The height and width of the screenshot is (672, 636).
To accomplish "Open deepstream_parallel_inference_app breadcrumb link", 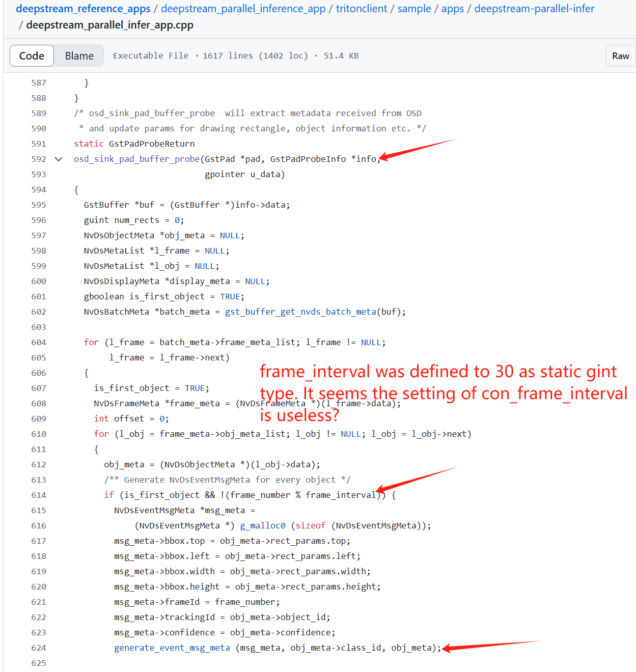I will (x=243, y=9).
